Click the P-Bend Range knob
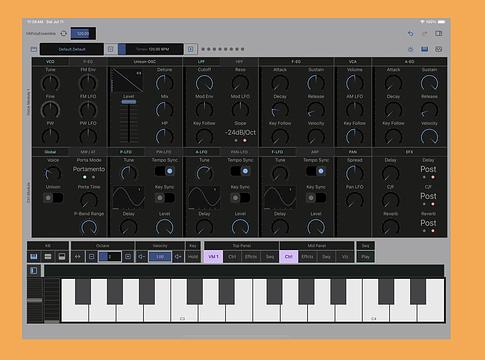485x360 pixels. point(89,227)
